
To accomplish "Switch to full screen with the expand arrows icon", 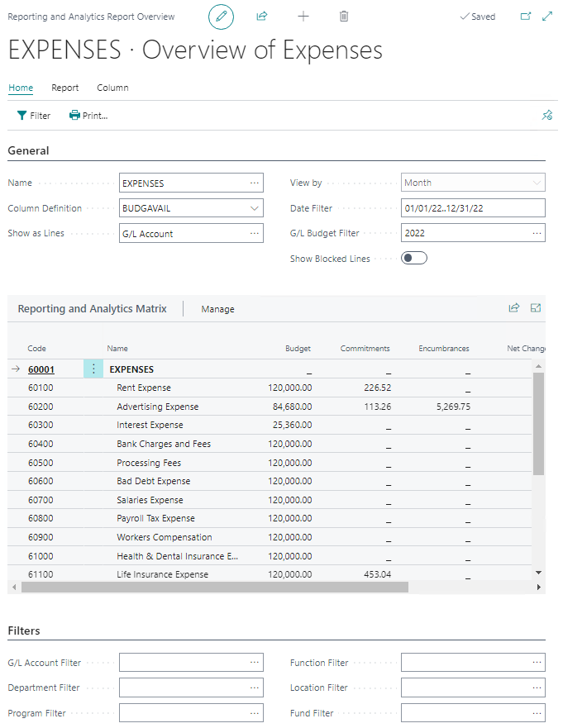I will coord(547,16).
